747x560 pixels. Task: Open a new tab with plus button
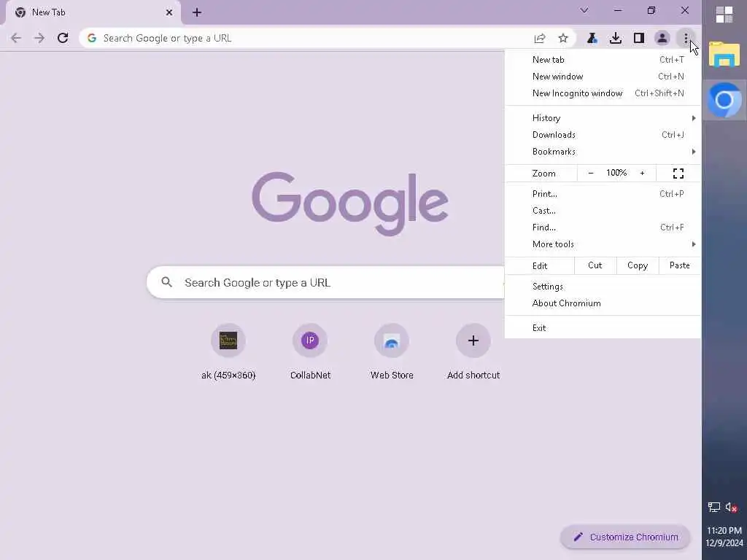(197, 12)
